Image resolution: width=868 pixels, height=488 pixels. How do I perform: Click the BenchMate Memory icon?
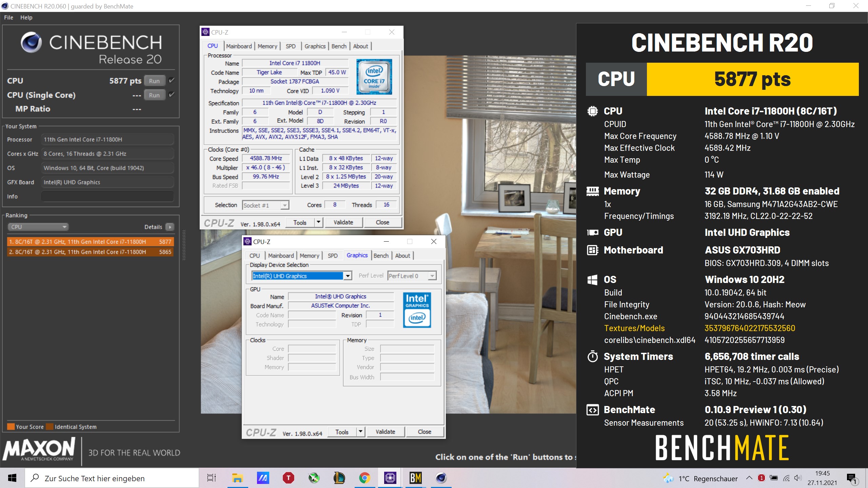click(592, 191)
